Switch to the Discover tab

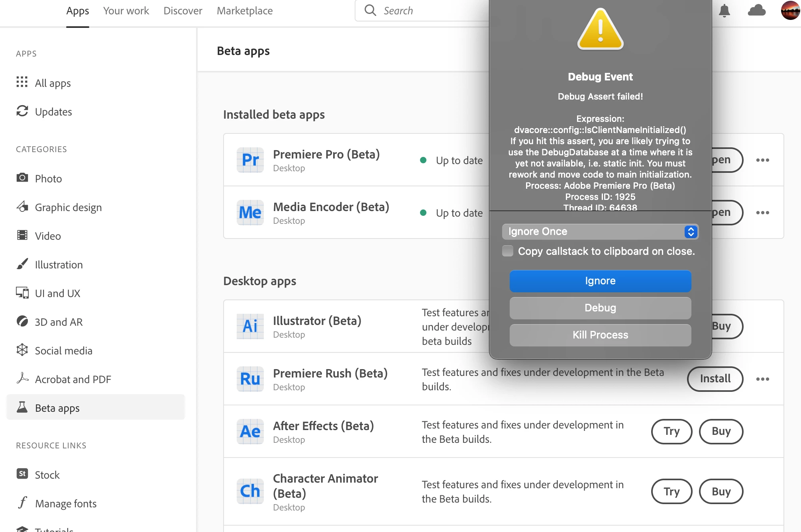click(x=183, y=11)
